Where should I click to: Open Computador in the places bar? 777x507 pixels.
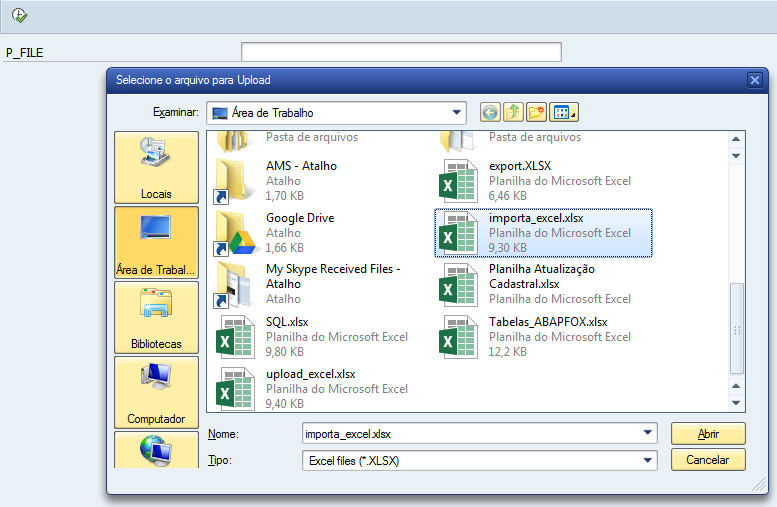click(x=156, y=392)
